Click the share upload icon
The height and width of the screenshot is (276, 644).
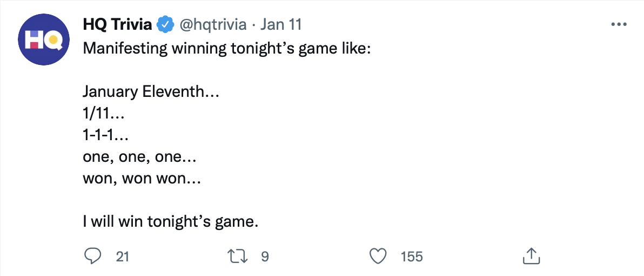(531, 256)
